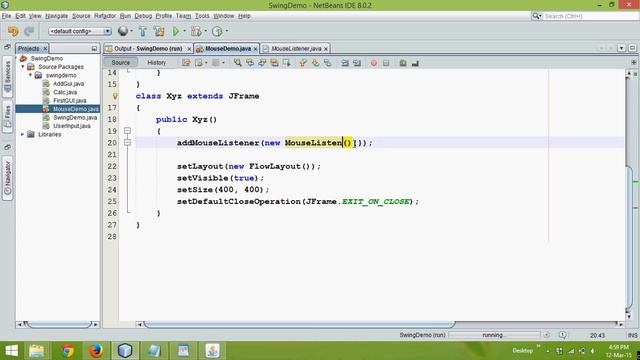This screenshot has width=640, height=360.
Task: Click red Start Macro Recording icon
Action: [x=373, y=63]
